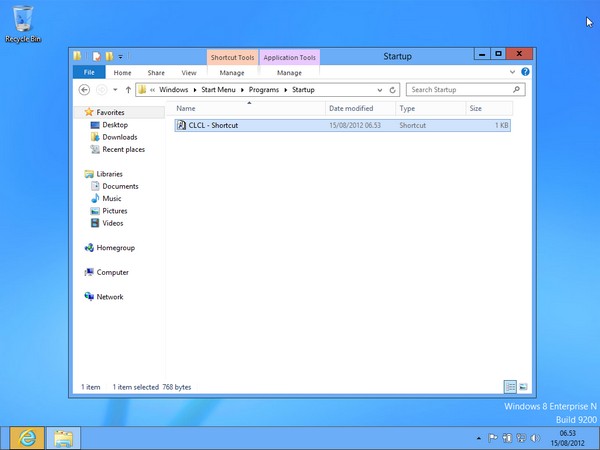Sort by the Type column header
Viewport: 600px width, 450px height.
(x=431, y=108)
